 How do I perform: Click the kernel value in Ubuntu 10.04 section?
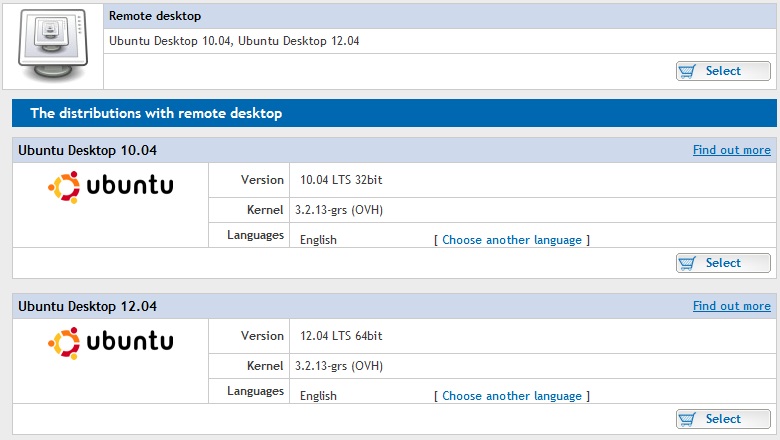pyautogui.click(x=339, y=210)
